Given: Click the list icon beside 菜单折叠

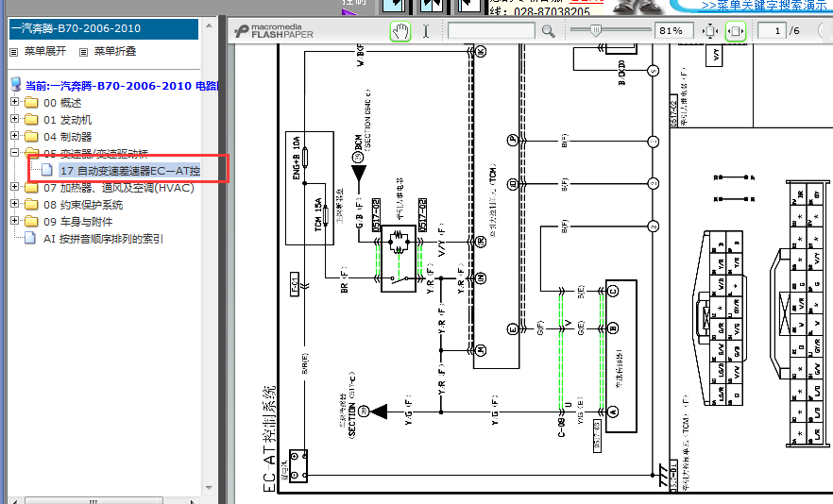Looking at the screenshot, I should (x=83, y=52).
